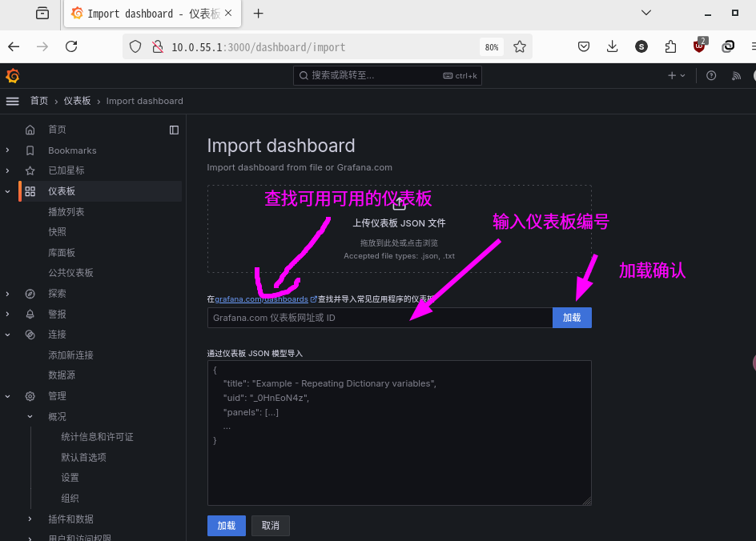
Task: Click the upload icon in drop zone
Action: coord(399,203)
